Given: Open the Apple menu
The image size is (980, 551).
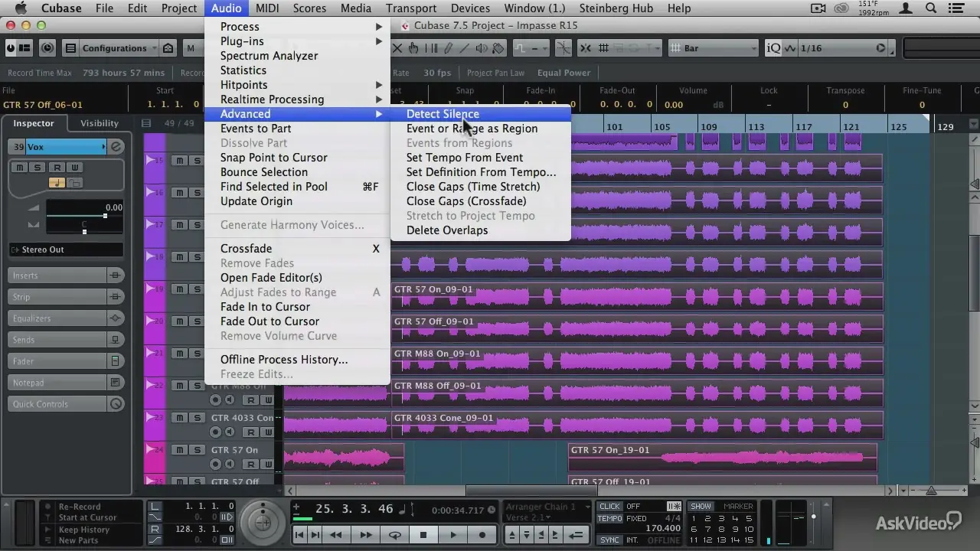Looking at the screenshot, I should click(x=21, y=8).
